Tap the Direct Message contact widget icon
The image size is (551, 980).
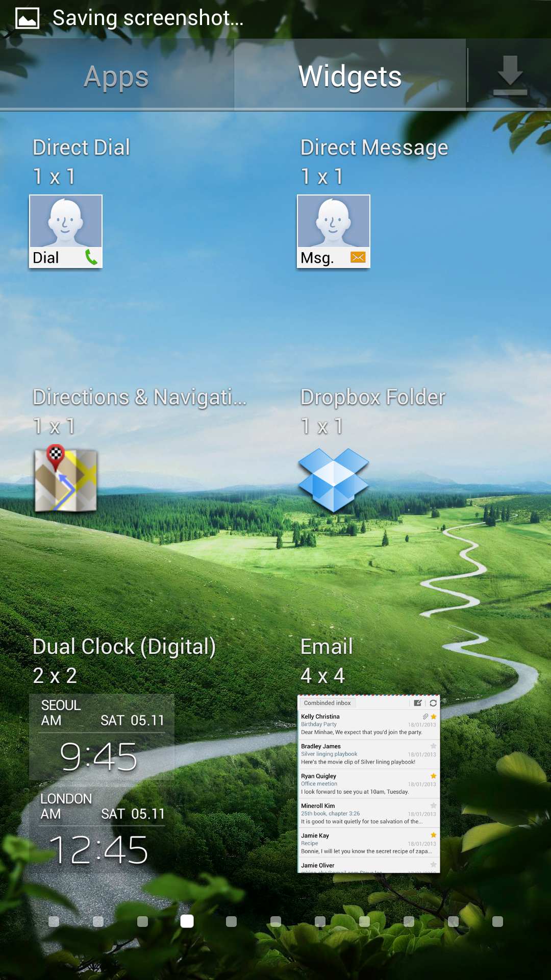[334, 231]
